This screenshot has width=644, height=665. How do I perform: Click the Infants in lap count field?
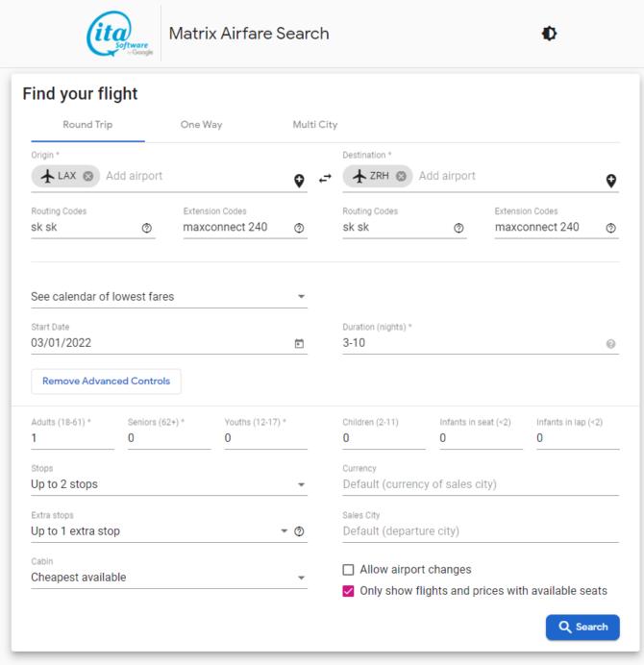coord(578,438)
